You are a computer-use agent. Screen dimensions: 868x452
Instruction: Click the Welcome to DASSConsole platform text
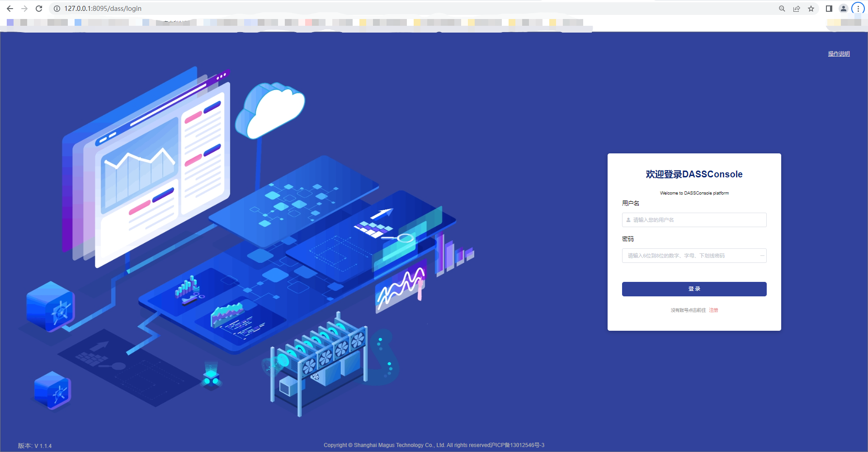[x=694, y=193]
